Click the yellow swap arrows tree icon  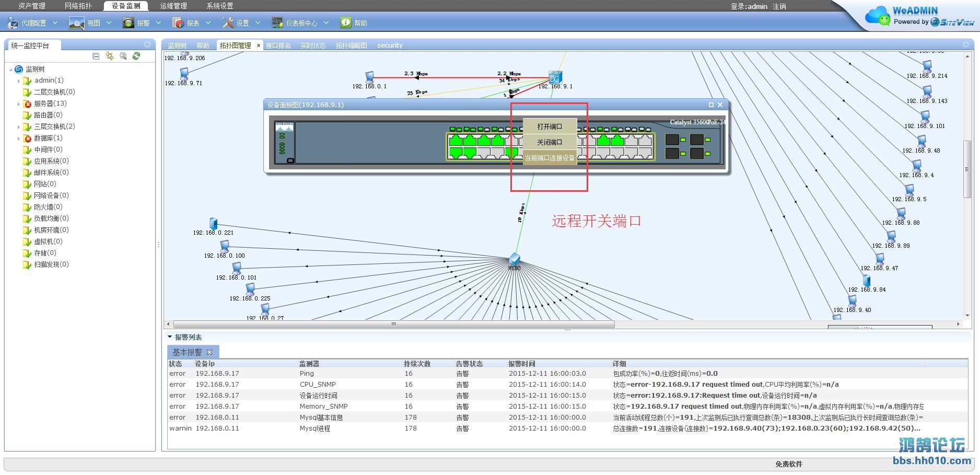click(110, 56)
